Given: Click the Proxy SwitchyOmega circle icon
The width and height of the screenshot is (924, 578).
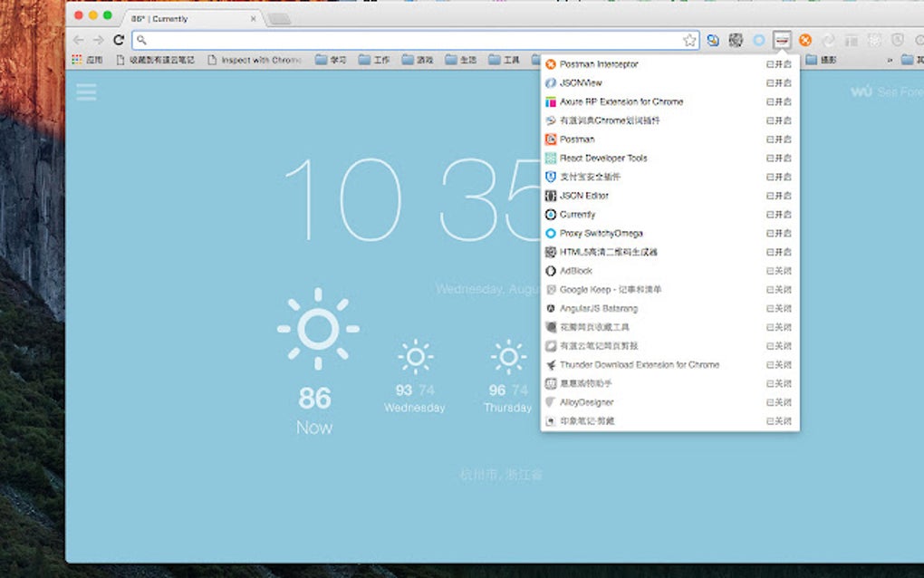Looking at the screenshot, I should click(x=552, y=233).
